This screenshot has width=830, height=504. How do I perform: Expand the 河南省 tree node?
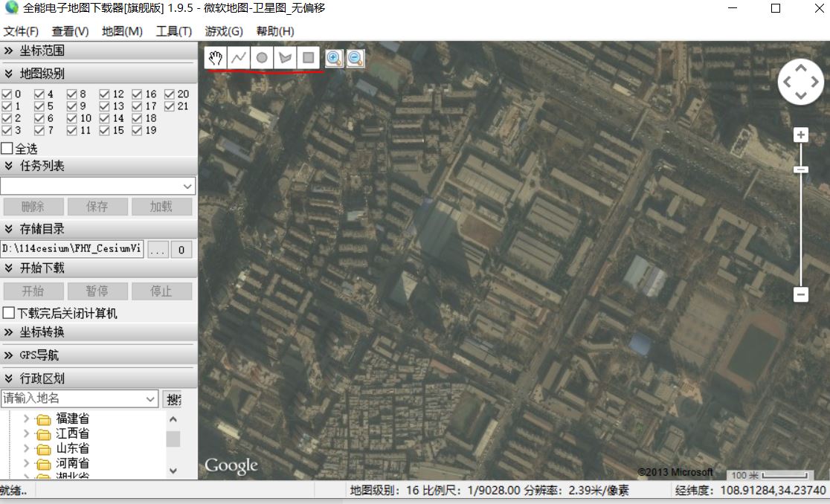[x=26, y=463]
